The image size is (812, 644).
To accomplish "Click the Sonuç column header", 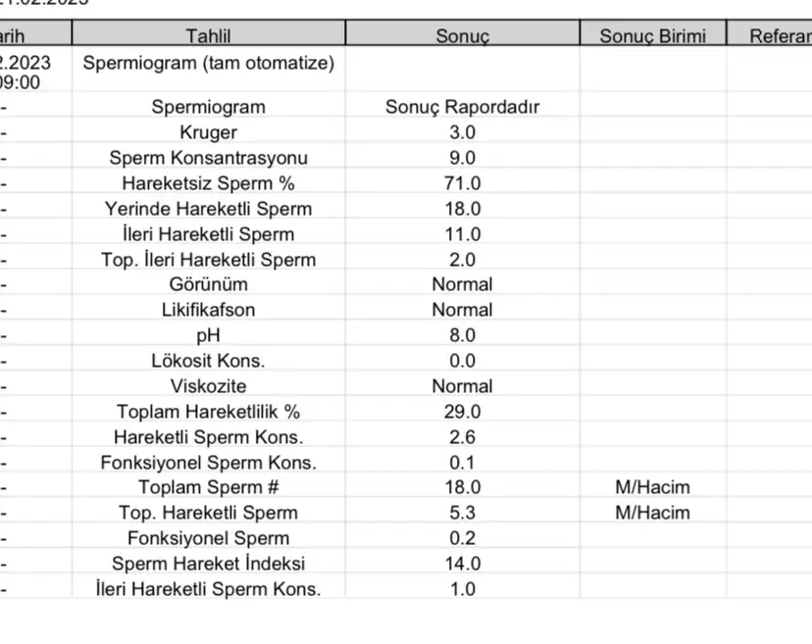I will 462,37.
